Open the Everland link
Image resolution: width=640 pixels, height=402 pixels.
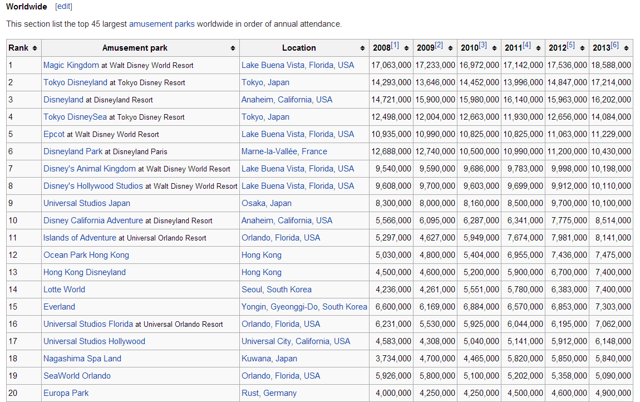59,307
